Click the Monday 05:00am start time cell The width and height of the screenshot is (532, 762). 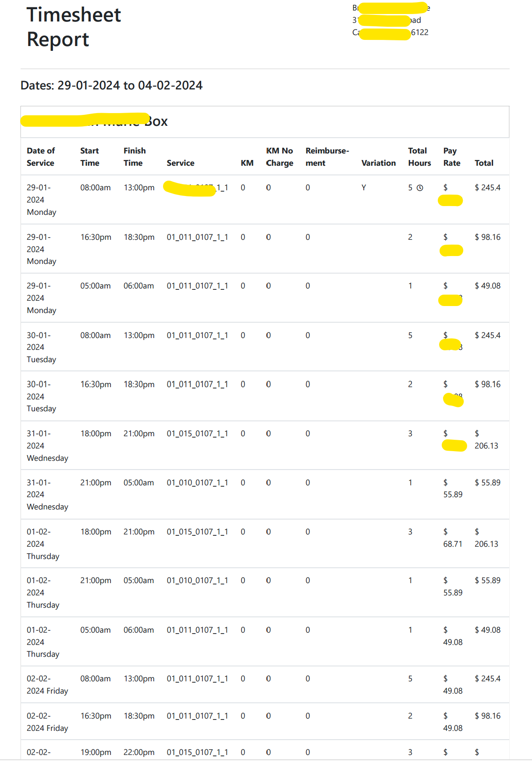[95, 286]
